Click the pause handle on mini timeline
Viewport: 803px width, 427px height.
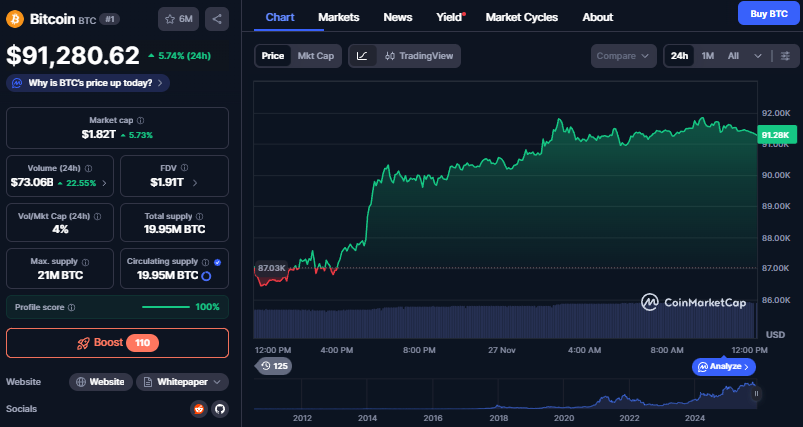[756, 394]
